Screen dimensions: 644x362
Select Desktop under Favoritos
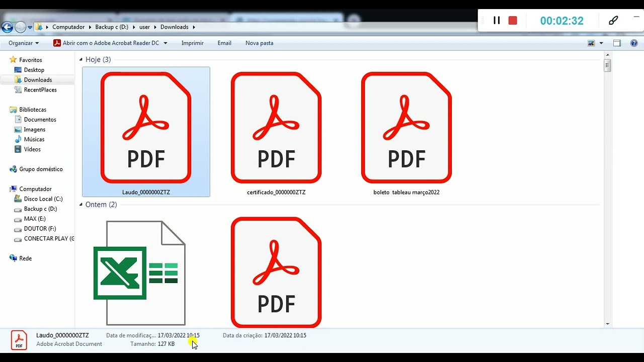[34, 70]
